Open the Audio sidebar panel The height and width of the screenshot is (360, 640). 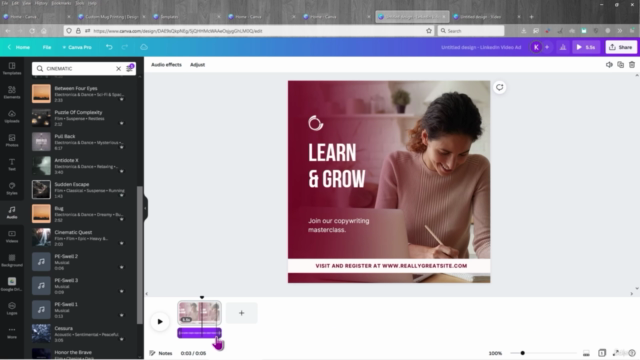(x=12, y=212)
